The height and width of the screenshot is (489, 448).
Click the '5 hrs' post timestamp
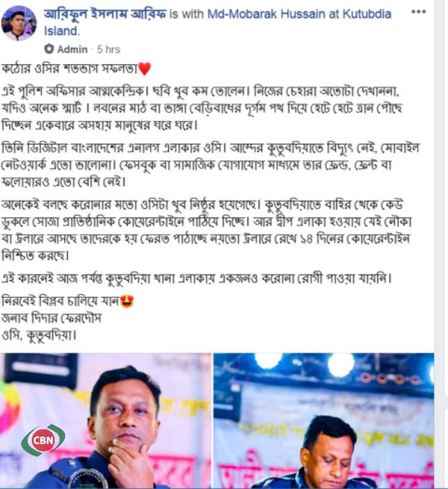point(108,49)
